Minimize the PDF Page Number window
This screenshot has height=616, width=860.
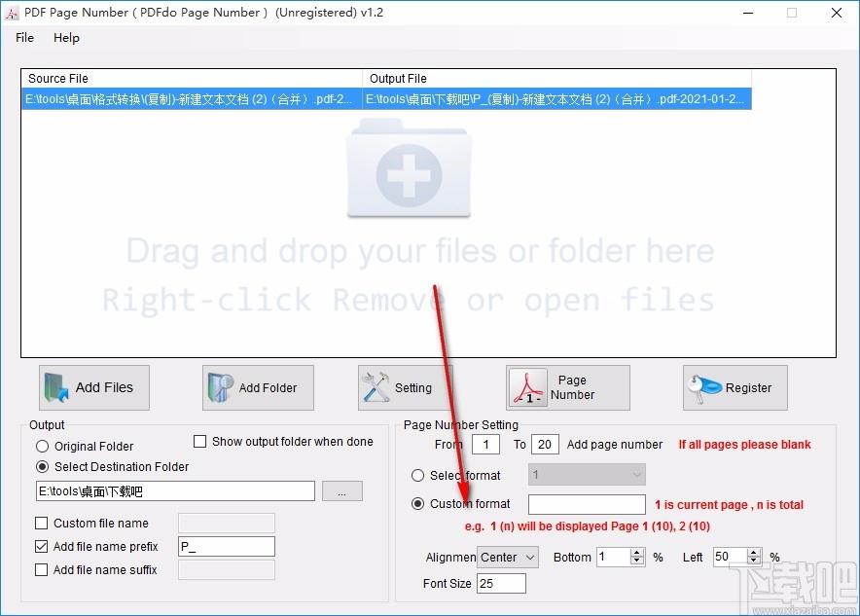coord(749,13)
